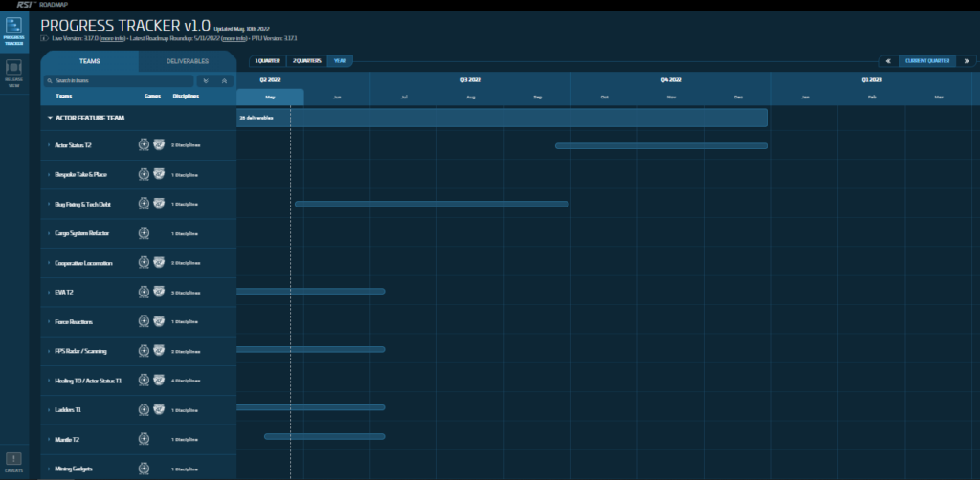Screen dimensions: 980x480
Task: Open more info link for Roadmap Roundup
Action: (x=234, y=38)
